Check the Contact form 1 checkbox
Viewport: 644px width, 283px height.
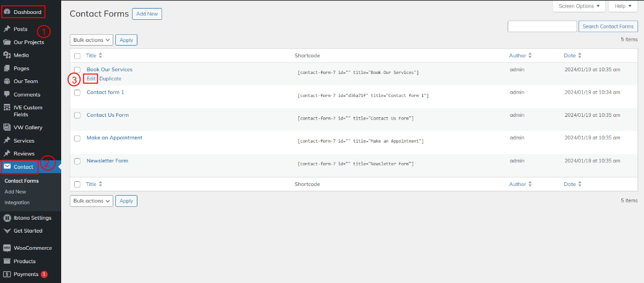pyautogui.click(x=77, y=93)
